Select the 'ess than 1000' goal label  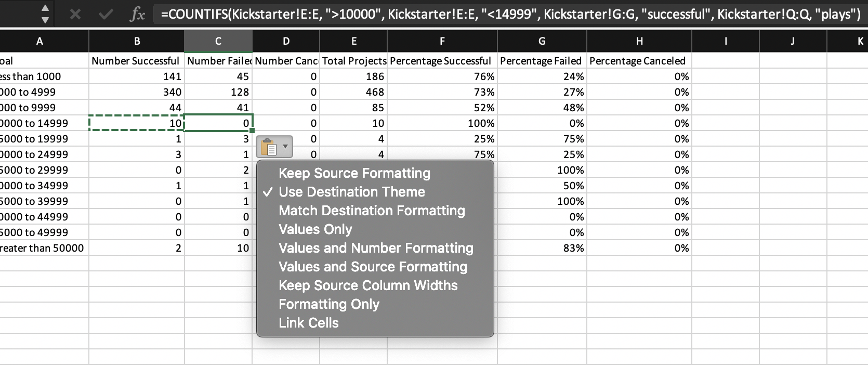tap(44, 76)
